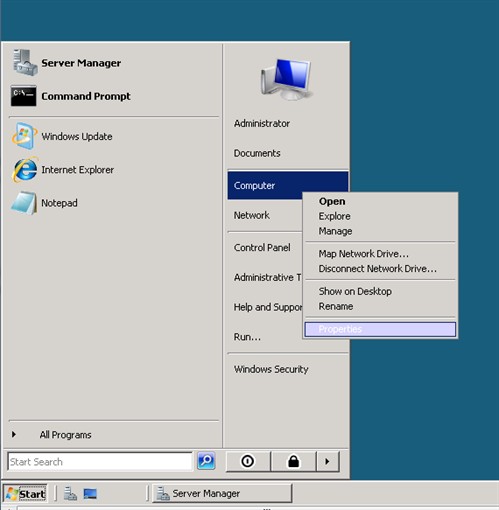The height and width of the screenshot is (510, 499).
Task: Open Windows Update icon
Action: [24, 136]
